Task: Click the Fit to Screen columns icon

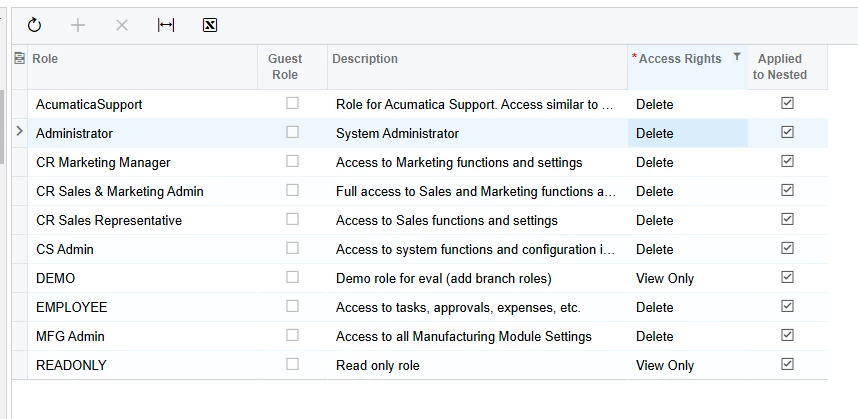Action: pyautogui.click(x=166, y=25)
